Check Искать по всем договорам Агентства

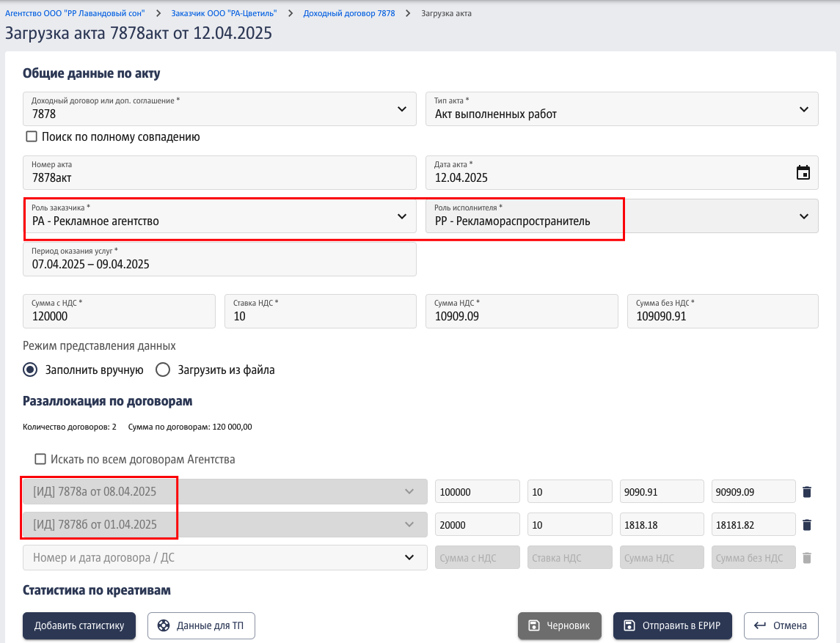coord(40,459)
